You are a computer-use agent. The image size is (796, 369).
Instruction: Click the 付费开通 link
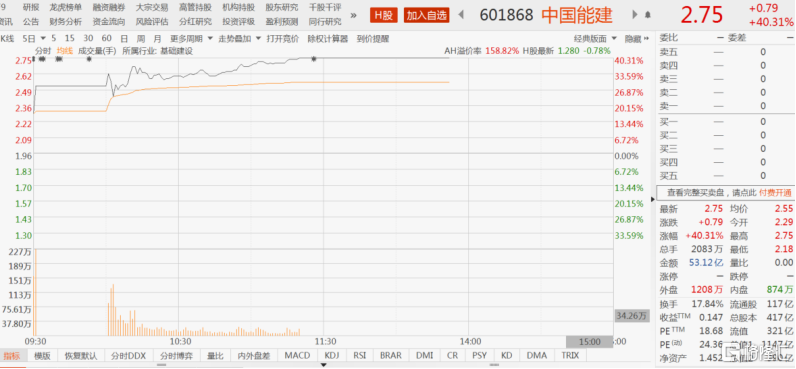coord(775,193)
